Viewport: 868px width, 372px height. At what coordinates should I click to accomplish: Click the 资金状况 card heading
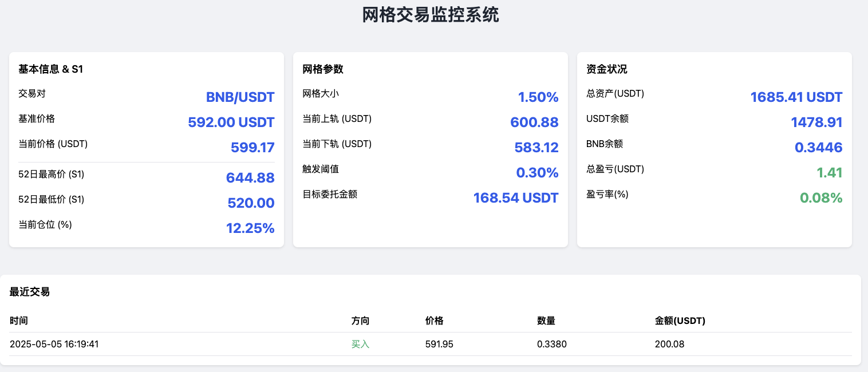coord(607,69)
